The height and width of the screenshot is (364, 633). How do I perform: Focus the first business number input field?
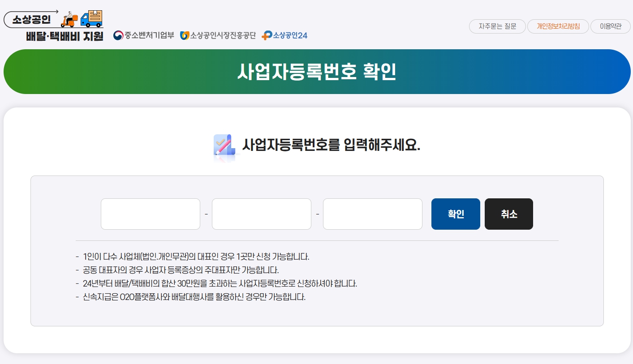click(x=151, y=214)
